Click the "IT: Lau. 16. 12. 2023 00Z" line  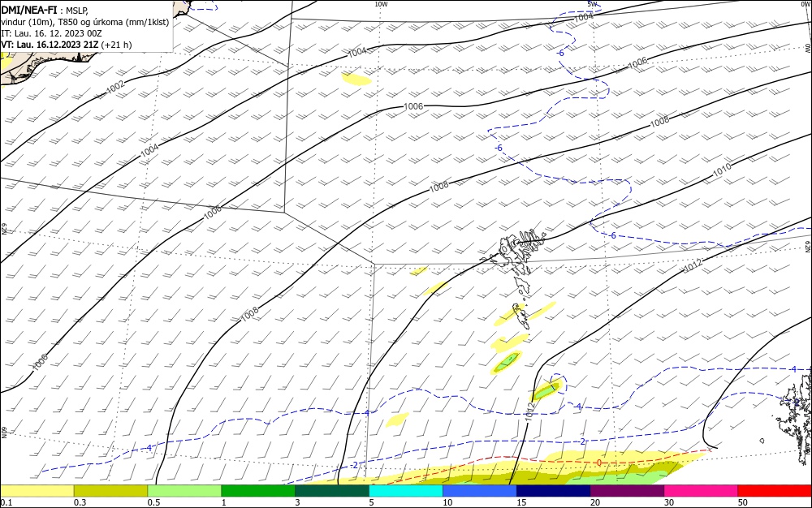pyautogui.click(x=51, y=33)
